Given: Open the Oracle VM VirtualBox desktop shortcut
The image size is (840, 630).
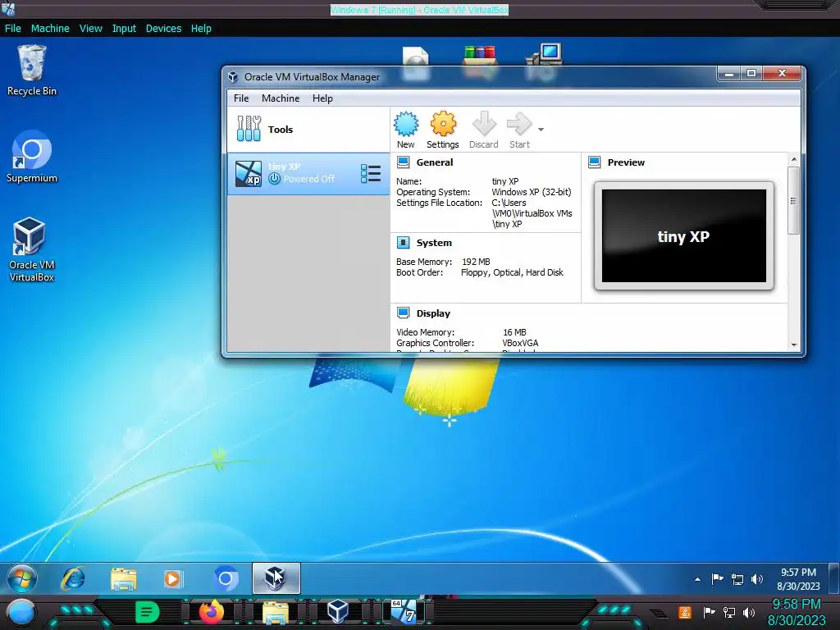Looking at the screenshot, I should [32, 249].
